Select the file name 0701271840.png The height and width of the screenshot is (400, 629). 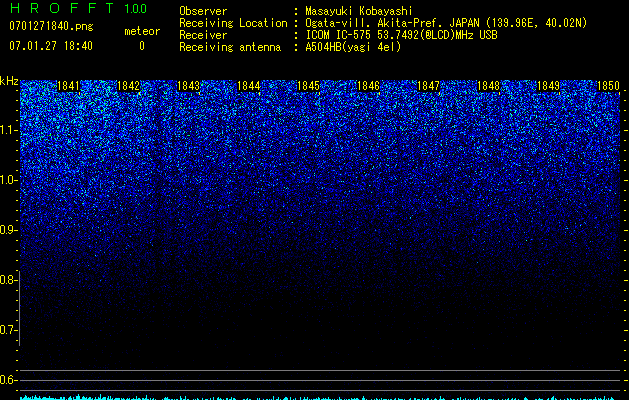[51, 26]
